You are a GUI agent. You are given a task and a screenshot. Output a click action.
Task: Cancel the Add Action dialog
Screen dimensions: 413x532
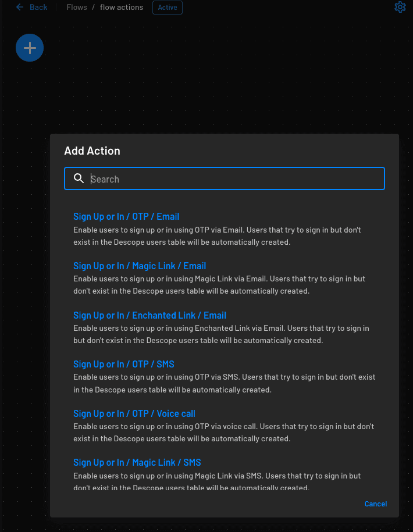tap(375, 504)
